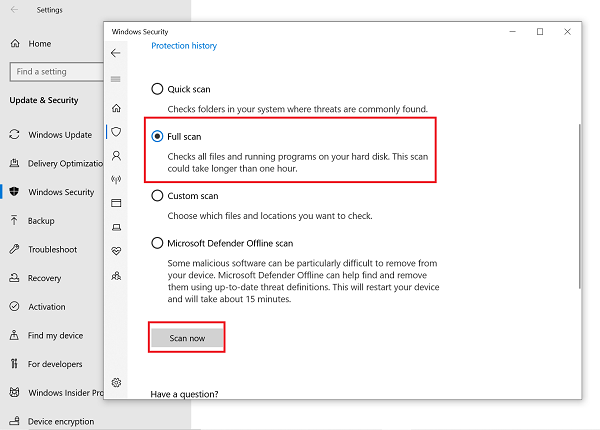Open Windows Security settings gear icon
The width and height of the screenshot is (600, 430).
[x=116, y=383]
